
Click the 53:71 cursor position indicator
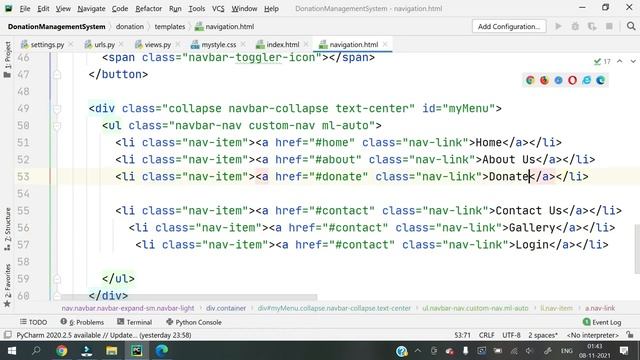pos(462,335)
